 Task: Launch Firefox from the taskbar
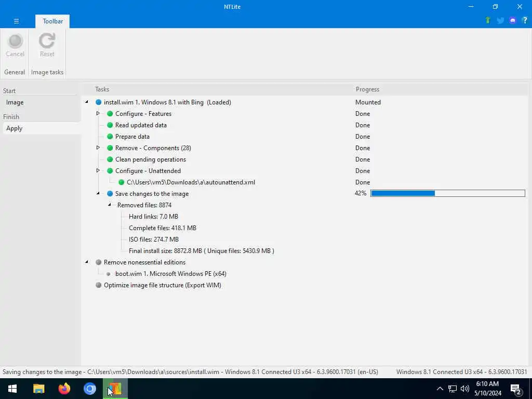coord(64,389)
